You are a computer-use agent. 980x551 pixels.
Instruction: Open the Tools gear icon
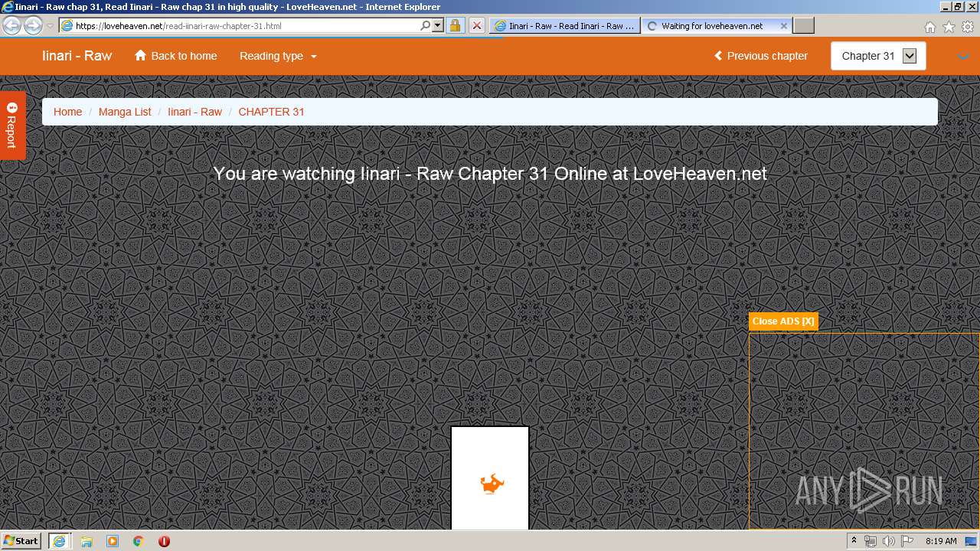[968, 27]
